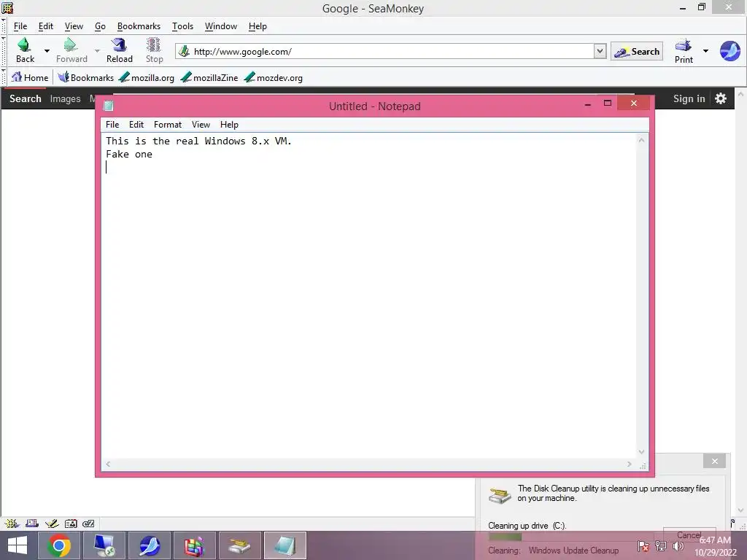Open WinRAR from taskbar
The height and width of the screenshot is (560, 747).
(195, 545)
